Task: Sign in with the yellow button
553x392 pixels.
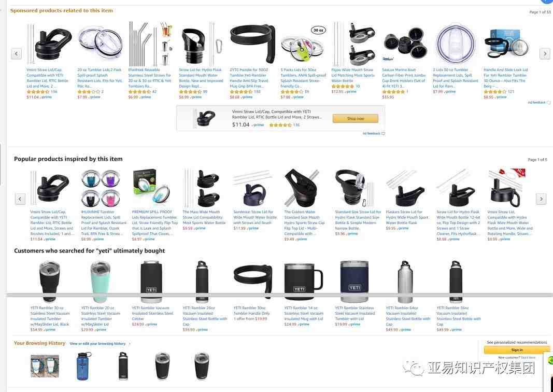Action: point(517,350)
